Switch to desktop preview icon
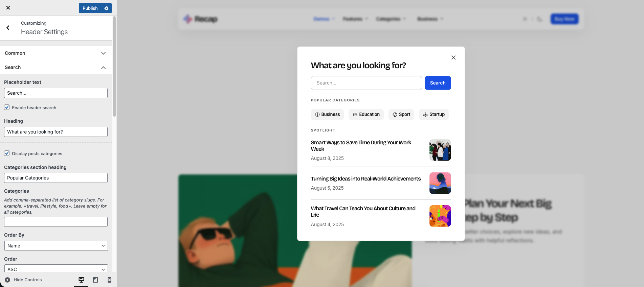 click(x=81, y=280)
